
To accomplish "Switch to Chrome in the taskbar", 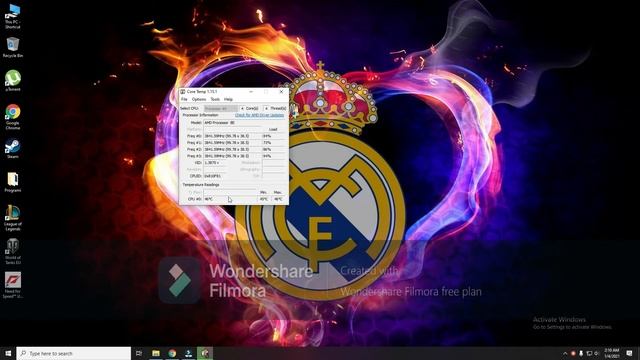I will coord(172,353).
